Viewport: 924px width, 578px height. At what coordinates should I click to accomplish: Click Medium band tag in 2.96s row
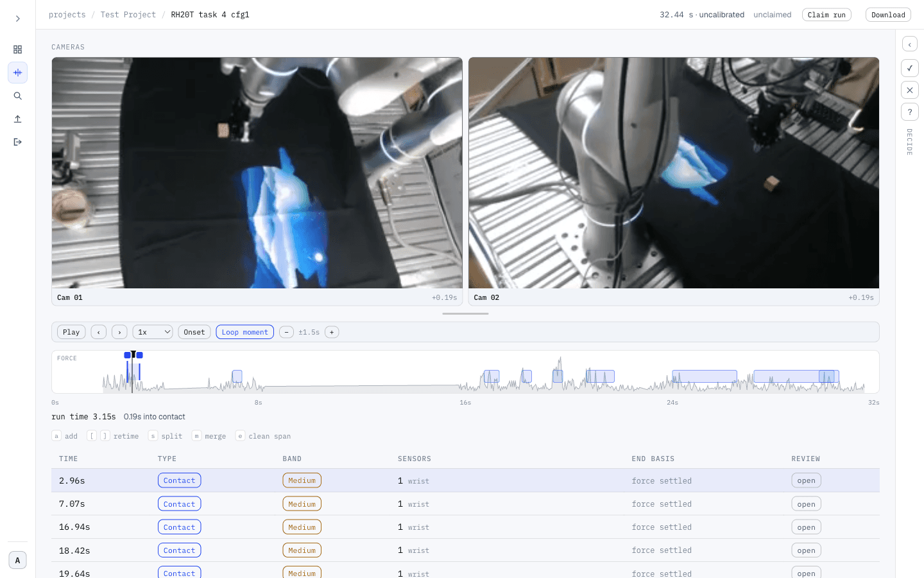tap(302, 480)
